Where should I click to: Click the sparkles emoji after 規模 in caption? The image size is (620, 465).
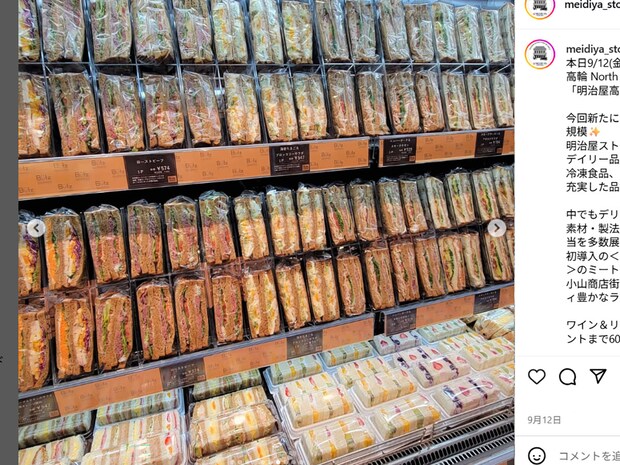[594, 132]
